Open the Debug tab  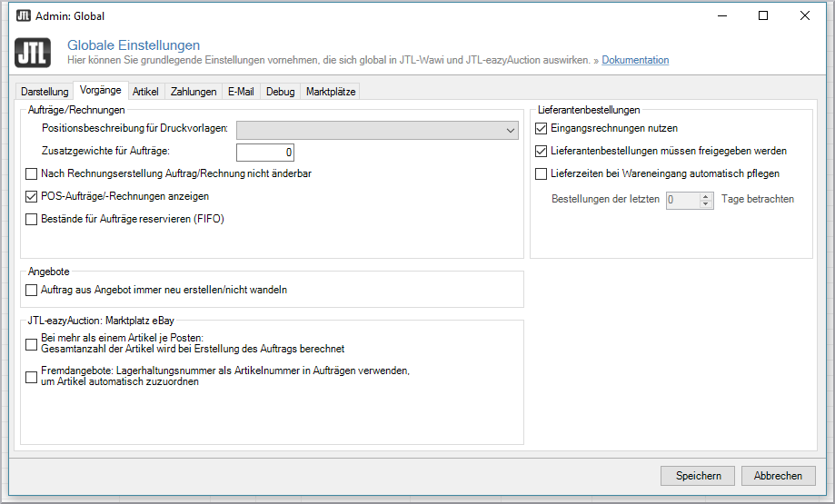click(x=280, y=92)
